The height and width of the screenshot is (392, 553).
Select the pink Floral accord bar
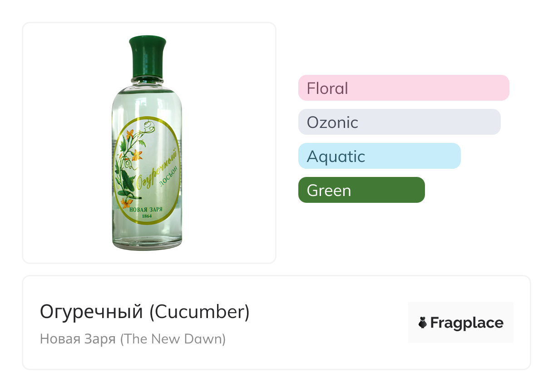pyautogui.click(x=403, y=88)
